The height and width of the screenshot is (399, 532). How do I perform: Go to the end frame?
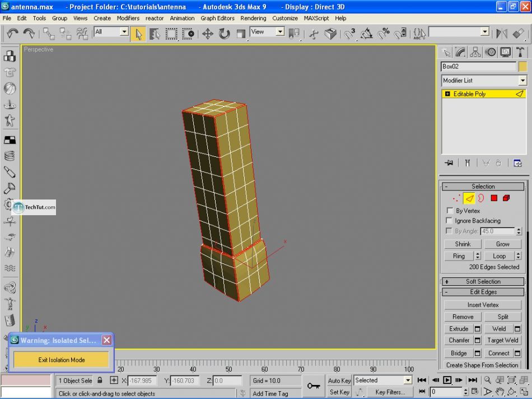[473, 380]
